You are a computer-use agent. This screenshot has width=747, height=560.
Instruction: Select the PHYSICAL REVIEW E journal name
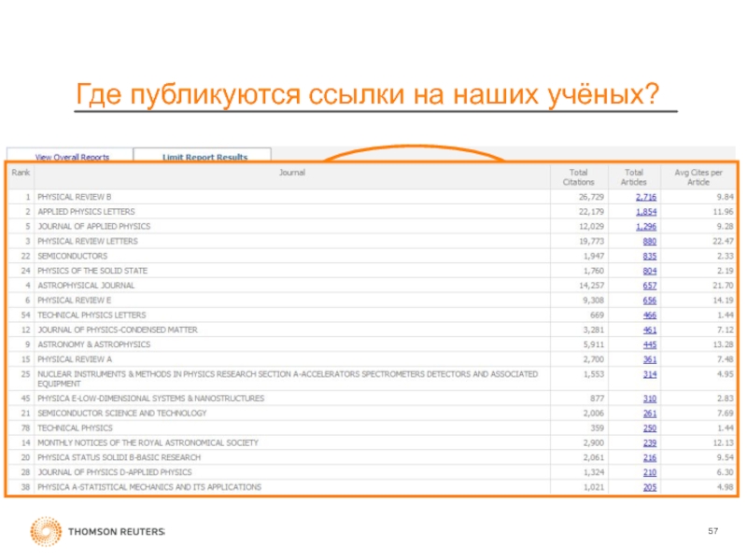pos(75,300)
